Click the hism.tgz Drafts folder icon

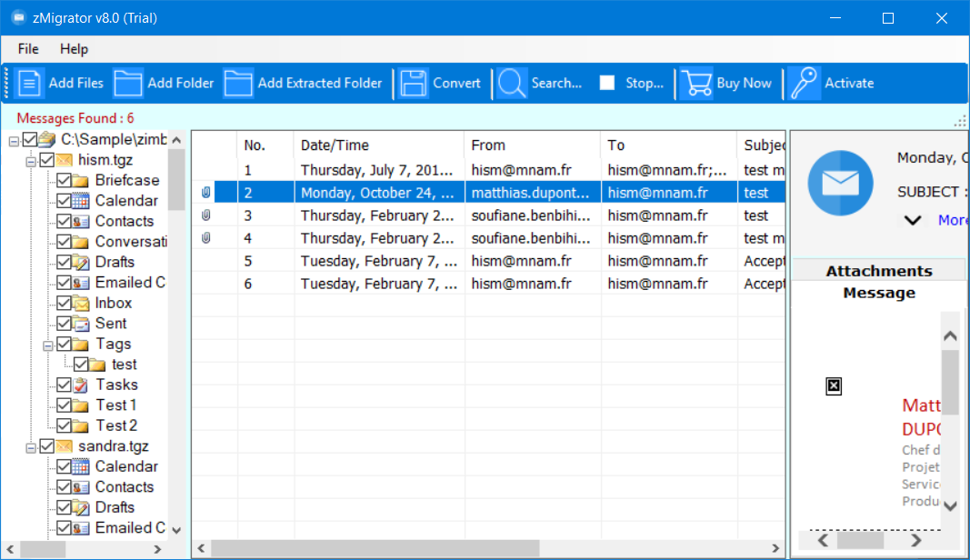(x=80, y=263)
